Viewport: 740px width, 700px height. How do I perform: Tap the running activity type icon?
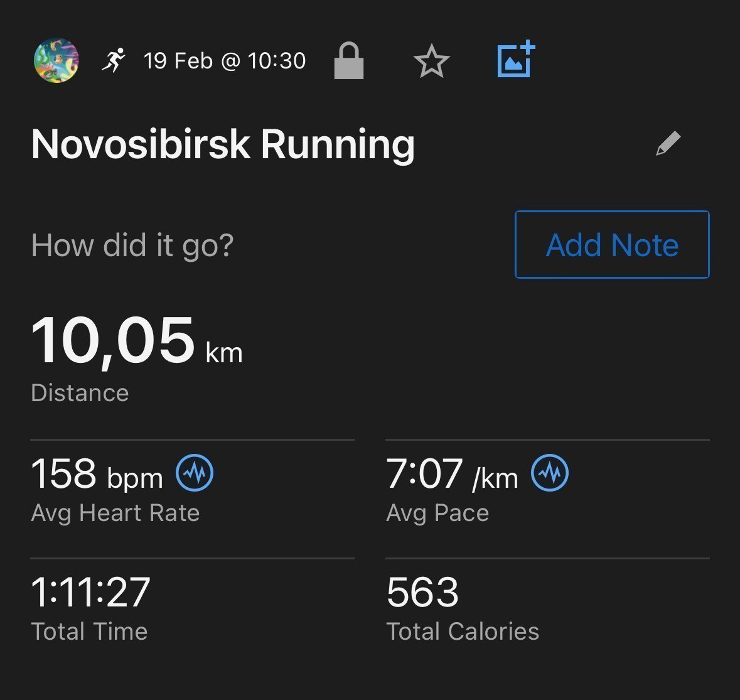tap(114, 60)
